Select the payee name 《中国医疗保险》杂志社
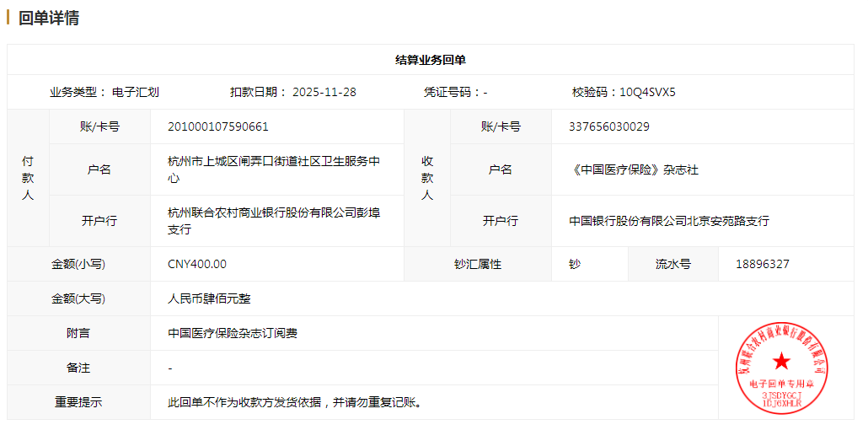868x430 pixels. [634, 169]
